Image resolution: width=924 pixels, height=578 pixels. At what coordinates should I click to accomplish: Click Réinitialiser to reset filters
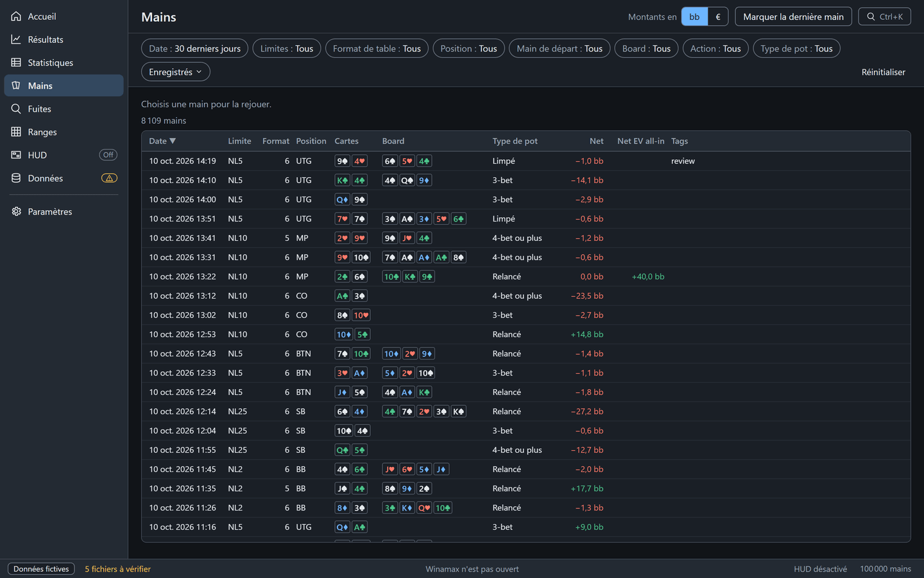click(883, 72)
